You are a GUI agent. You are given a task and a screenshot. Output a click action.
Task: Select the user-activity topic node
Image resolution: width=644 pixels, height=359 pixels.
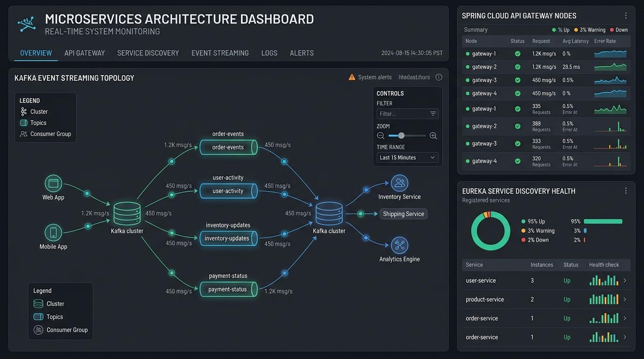tap(228, 191)
